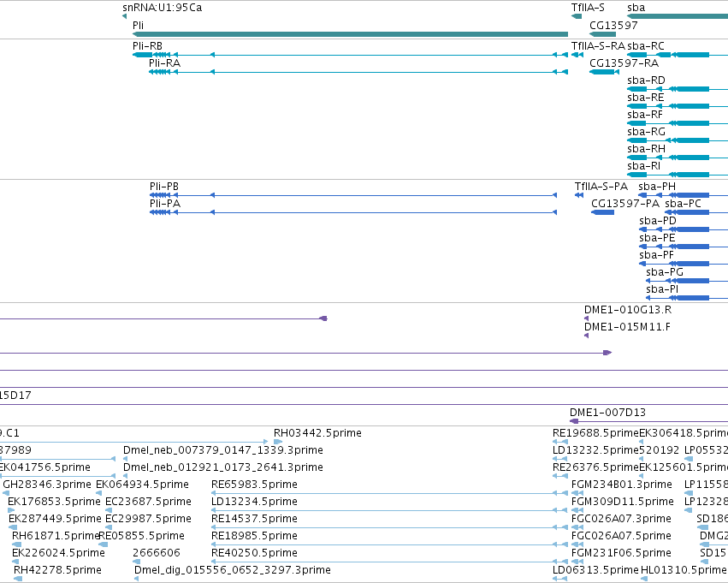This screenshot has width=728, height=583.
Task: Click the FGM231F06.5prime EST label
Action: coord(621,553)
